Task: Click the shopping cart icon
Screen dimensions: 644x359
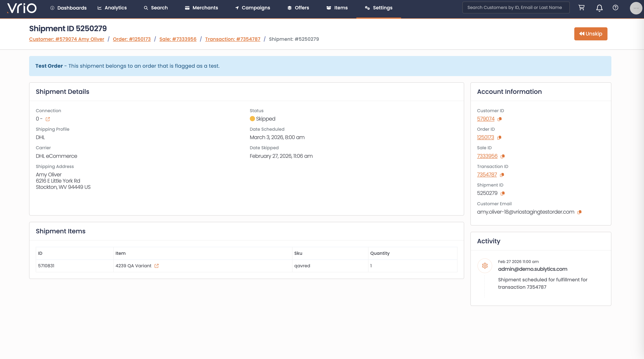Action: (581, 8)
